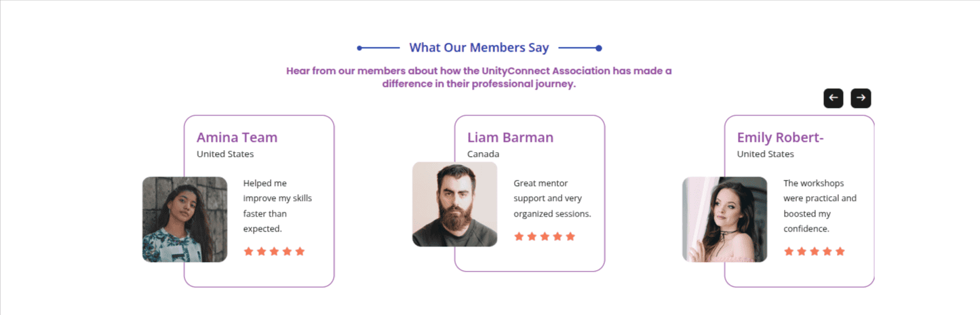This screenshot has height=315, width=980.
Task: Click the star rating on Liam's card
Action: coord(545,236)
